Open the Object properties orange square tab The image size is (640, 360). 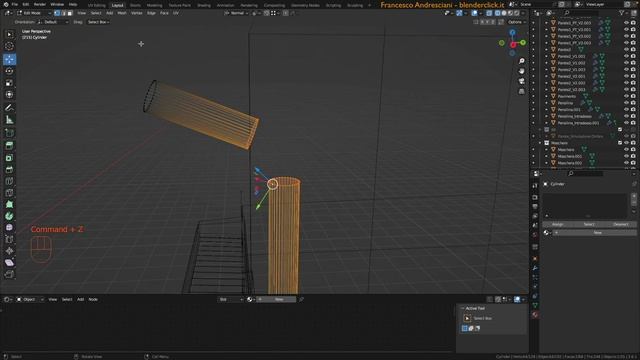535,258
